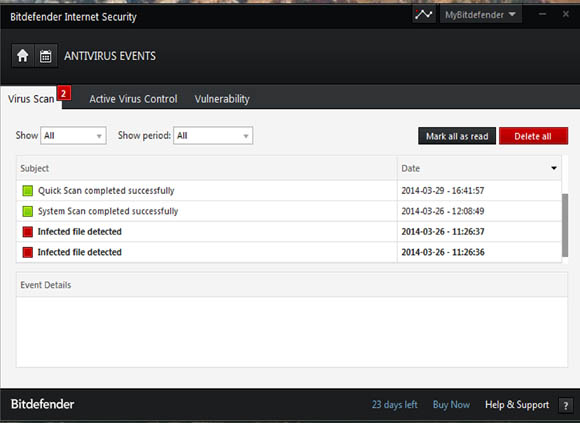580x423 pixels.
Task: Click the date 2014-03-29 - 16:41:57
Action: (443, 191)
